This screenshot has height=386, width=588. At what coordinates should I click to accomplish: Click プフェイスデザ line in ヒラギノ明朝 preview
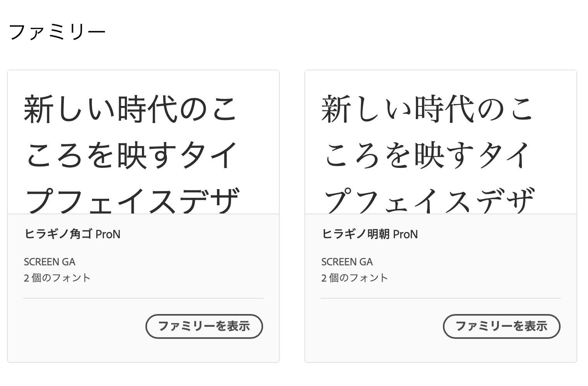429,200
